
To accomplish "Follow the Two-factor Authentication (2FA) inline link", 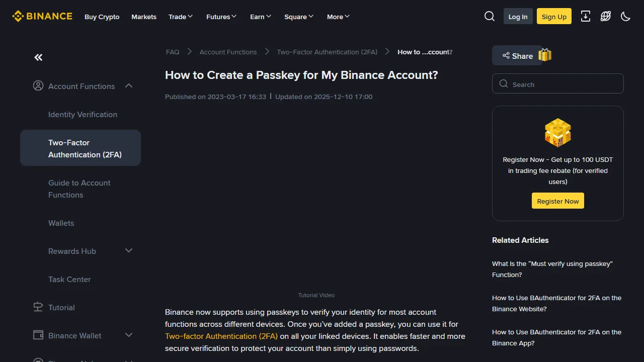I will point(221,336).
